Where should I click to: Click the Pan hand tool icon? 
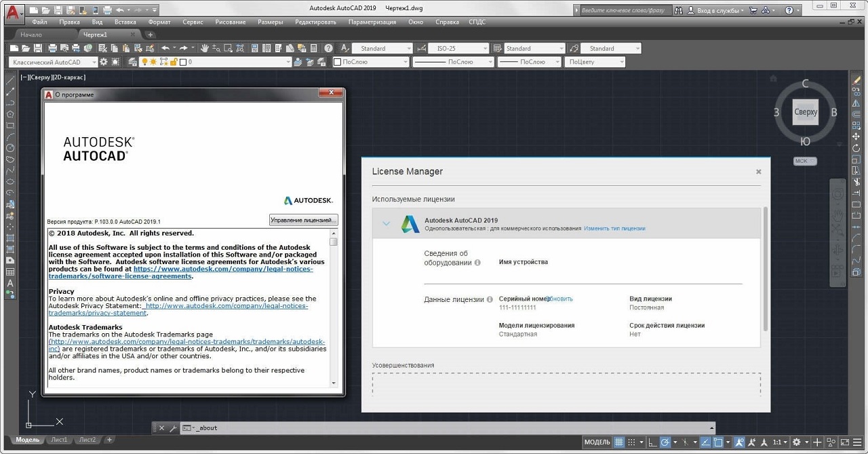point(204,48)
